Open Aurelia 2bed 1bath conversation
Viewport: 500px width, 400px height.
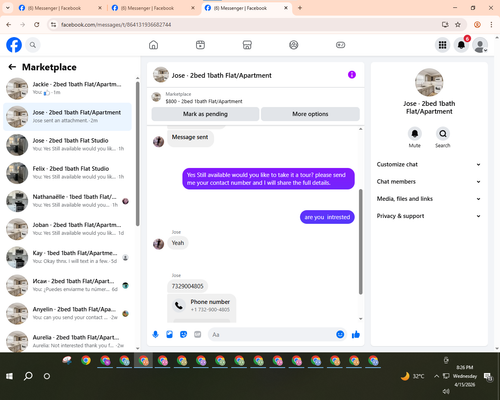coord(67,341)
